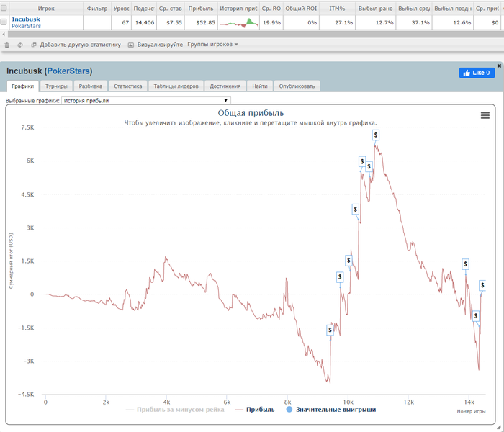The height and width of the screenshot is (432, 504).
Task: Sort by the Прибыль column header
Action: [x=201, y=9]
